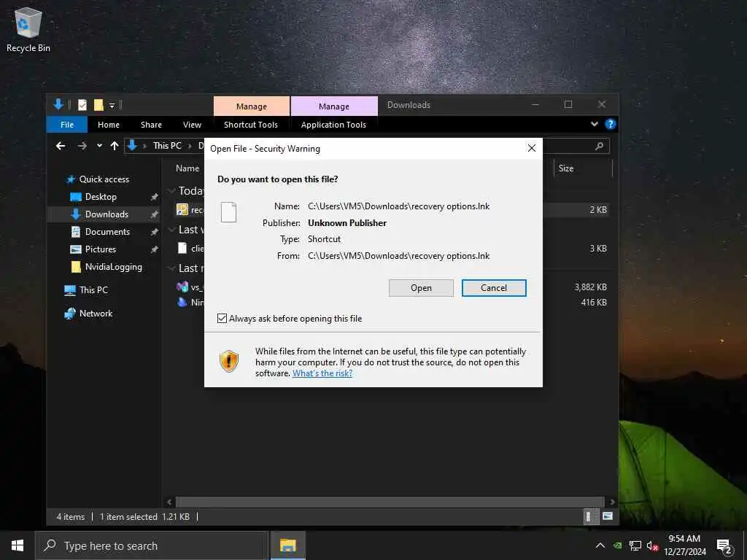Click the Name column header
747x560 pixels.
[x=187, y=168]
